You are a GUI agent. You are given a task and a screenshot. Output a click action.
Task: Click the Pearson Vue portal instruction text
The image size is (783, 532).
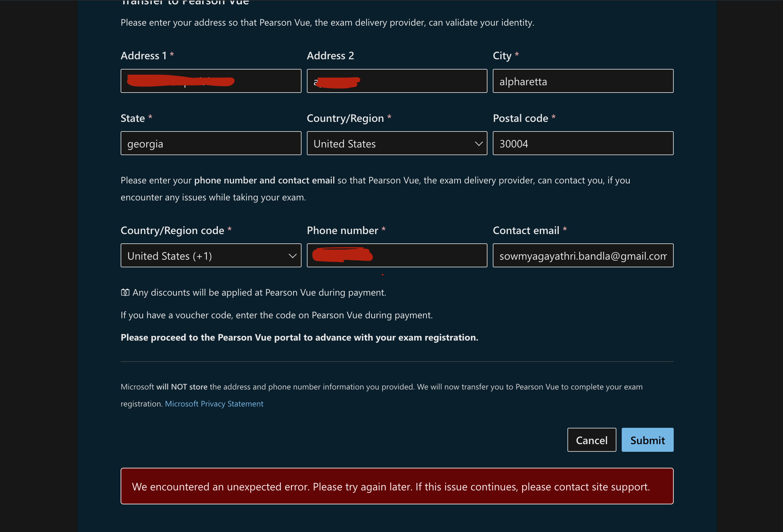299,337
